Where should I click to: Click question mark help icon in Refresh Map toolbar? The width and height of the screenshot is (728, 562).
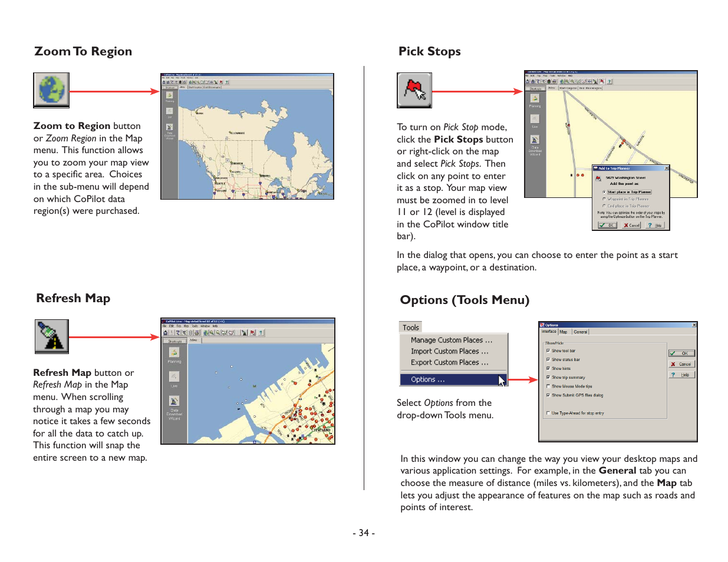point(261,333)
